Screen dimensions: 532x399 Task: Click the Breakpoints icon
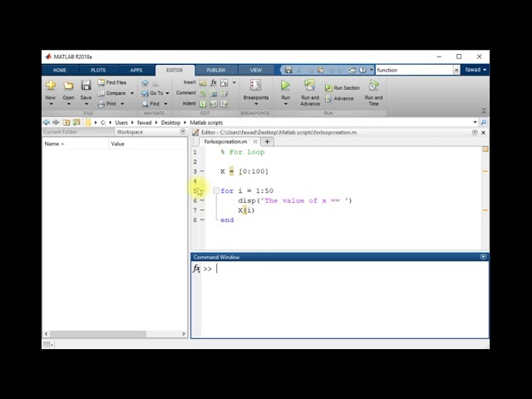255,85
